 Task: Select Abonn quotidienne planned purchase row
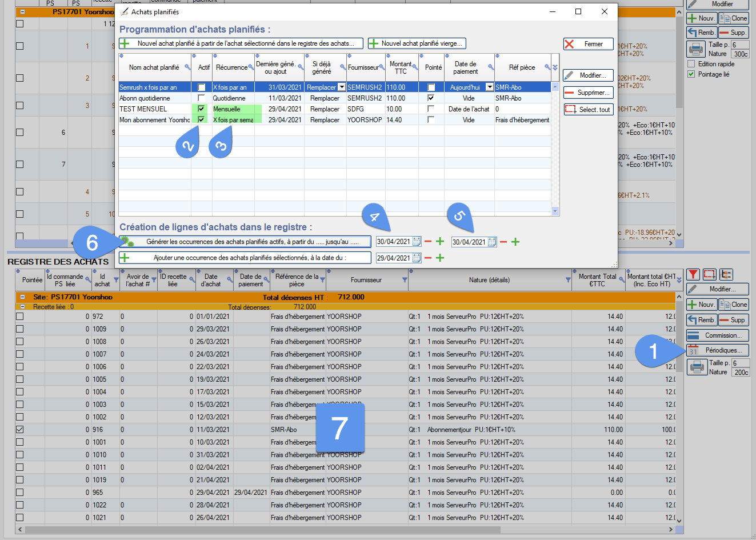pos(334,98)
